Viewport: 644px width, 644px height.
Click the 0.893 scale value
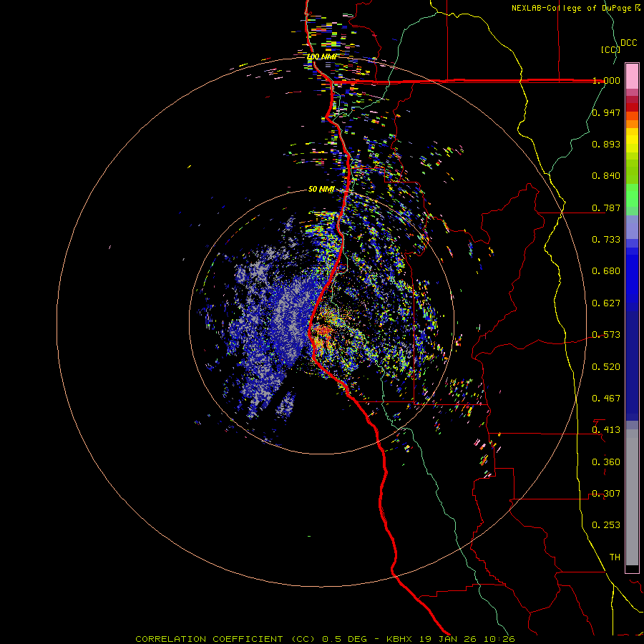[606, 144]
